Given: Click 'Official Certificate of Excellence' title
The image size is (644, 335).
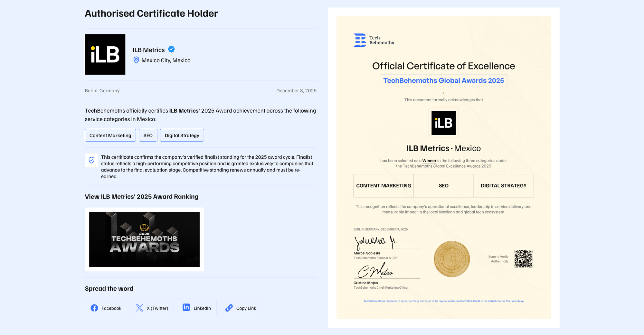Looking at the screenshot, I should pyautogui.click(x=444, y=66).
